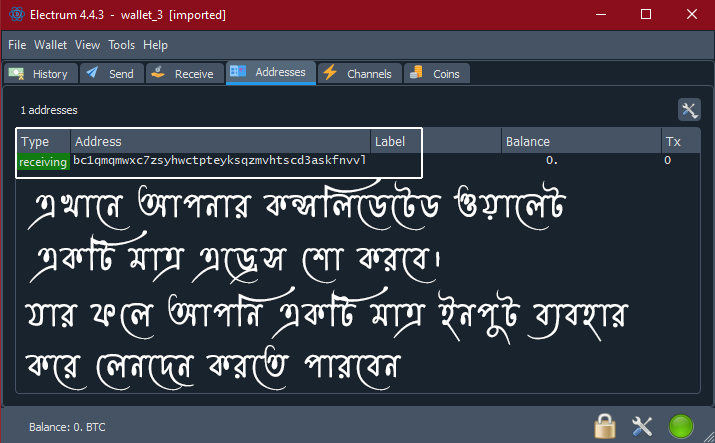This screenshot has height=443, width=715.
Task: Sort by the Tx column header
Action: pos(681,142)
